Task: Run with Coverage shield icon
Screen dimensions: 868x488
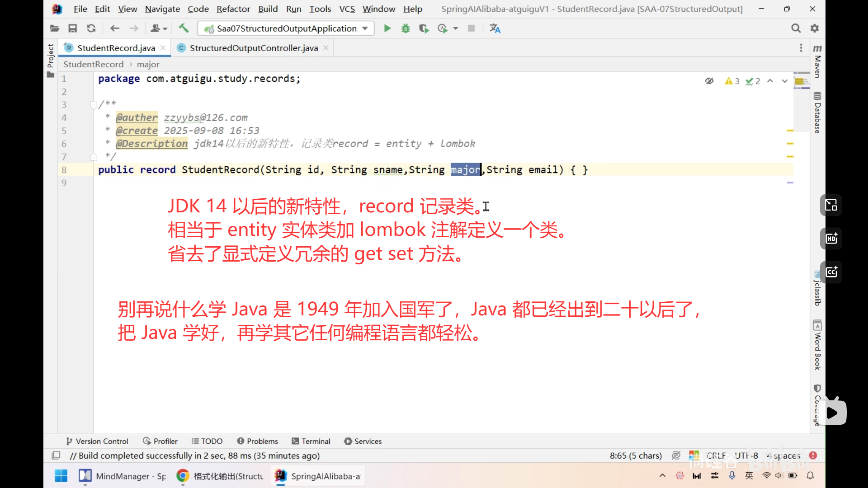Action: 424,28
